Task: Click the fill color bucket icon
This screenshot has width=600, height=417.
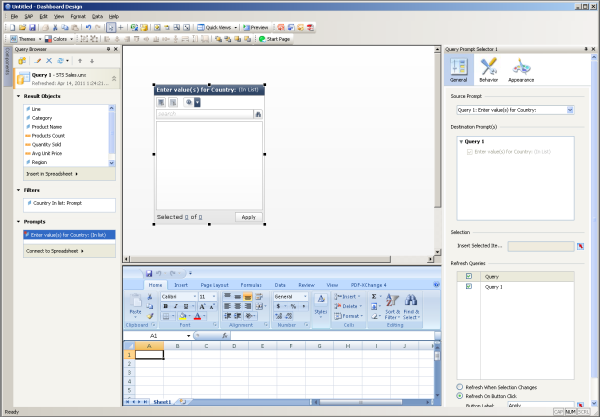Action: tap(183, 316)
